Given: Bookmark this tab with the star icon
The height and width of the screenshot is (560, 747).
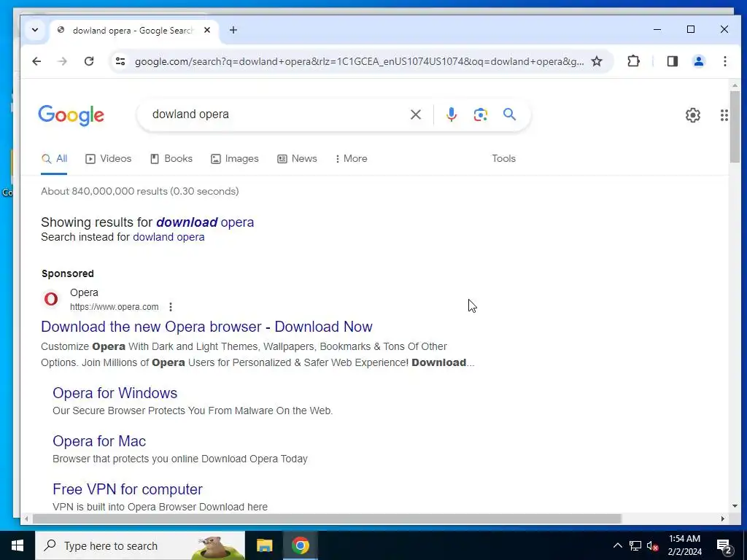Looking at the screenshot, I should 597,61.
